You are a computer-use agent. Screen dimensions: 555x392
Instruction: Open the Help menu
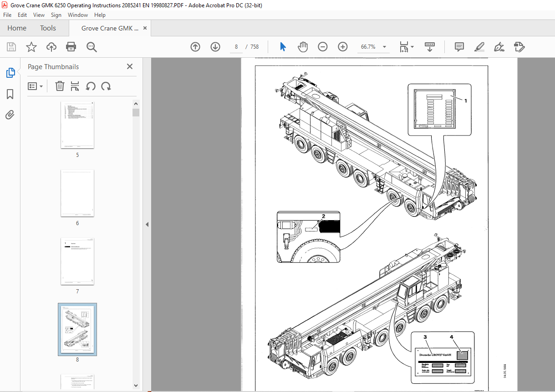pyautogui.click(x=100, y=15)
